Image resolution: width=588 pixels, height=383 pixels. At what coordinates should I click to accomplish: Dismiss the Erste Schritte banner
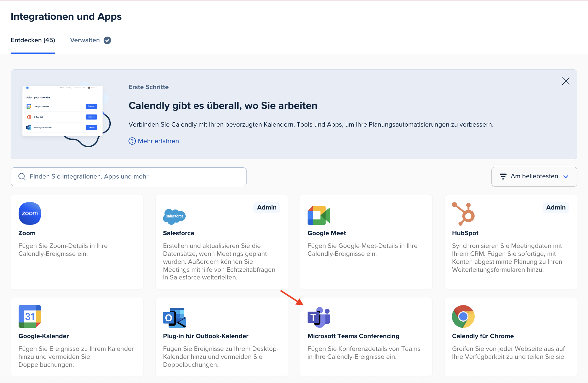566,81
